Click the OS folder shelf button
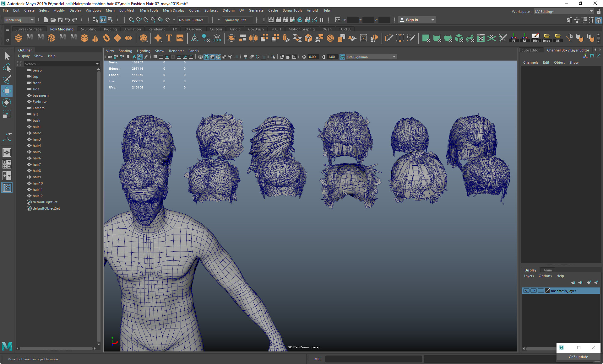The width and height of the screenshot is (603, 364). (557, 38)
